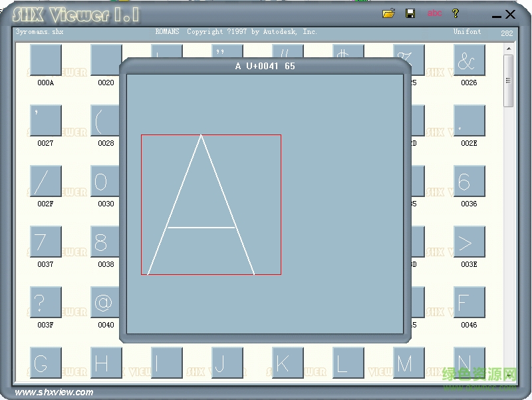Click the digit 6 glyph tile 0036
Screen dimensions: 532x400
tap(469, 182)
